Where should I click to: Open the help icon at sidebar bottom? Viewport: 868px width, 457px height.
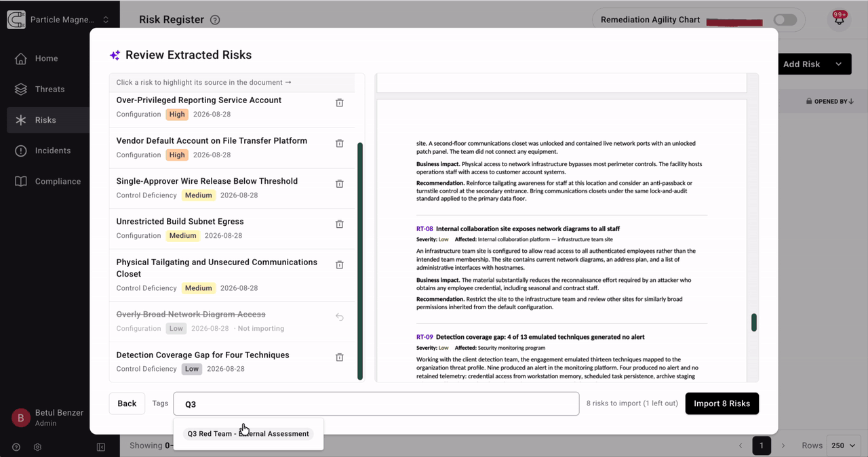tap(16, 447)
